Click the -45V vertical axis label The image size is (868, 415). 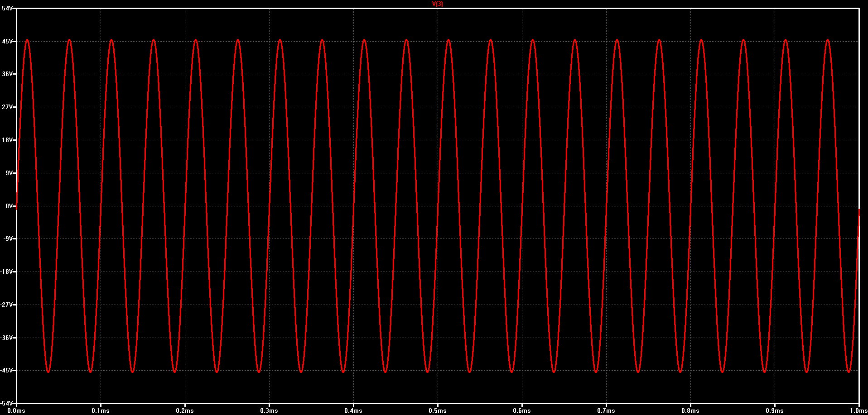(x=7, y=371)
